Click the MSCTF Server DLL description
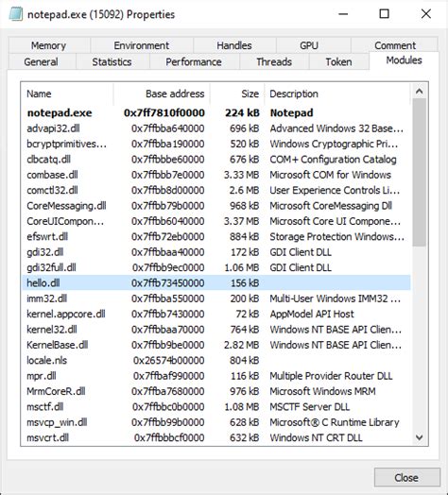The width and height of the screenshot is (448, 495). coord(310,406)
